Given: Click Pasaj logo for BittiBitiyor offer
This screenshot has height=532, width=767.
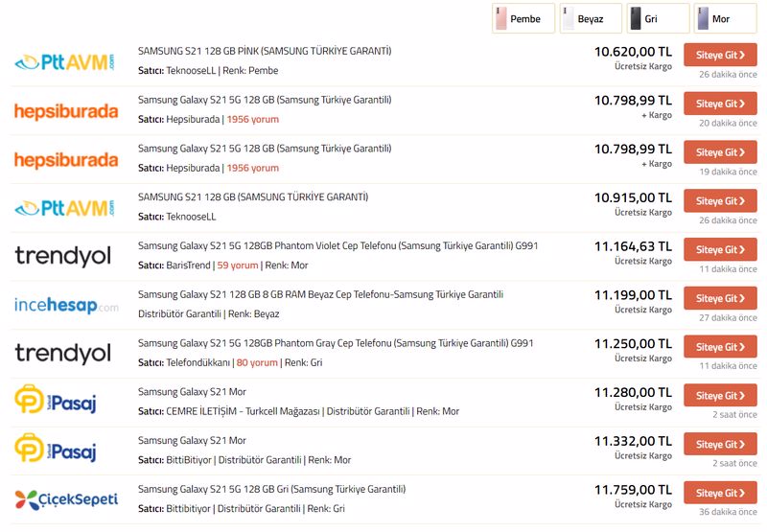Looking at the screenshot, I should (56, 448).
